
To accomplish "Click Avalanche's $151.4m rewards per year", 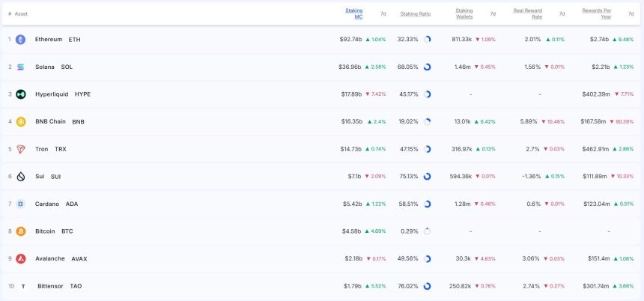I will click(599, 259).
